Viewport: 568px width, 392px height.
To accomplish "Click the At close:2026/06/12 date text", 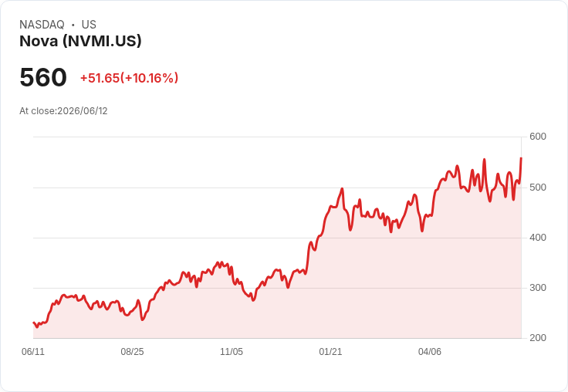I will point(63,111).
